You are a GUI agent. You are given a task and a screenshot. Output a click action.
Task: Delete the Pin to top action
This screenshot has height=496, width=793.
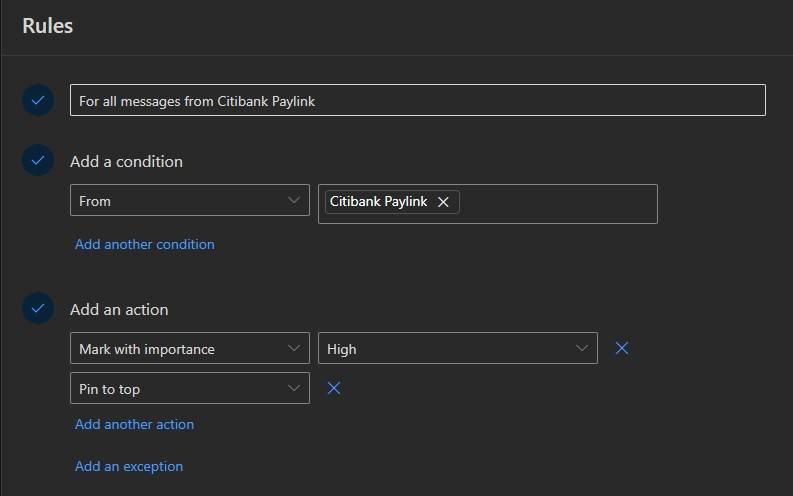tap(334, 388)
